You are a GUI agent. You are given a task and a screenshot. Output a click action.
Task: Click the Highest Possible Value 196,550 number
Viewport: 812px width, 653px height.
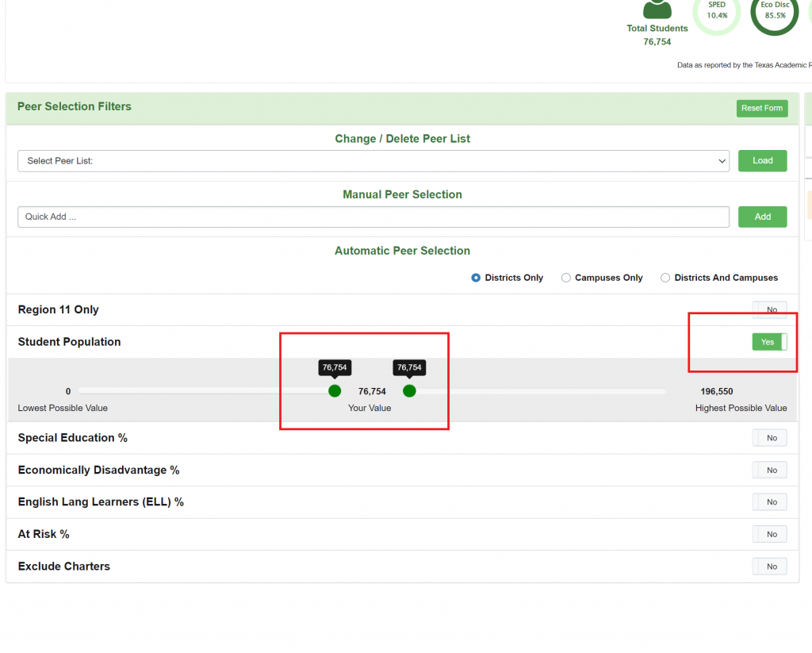pyautogui.click(x=717, y=391)
